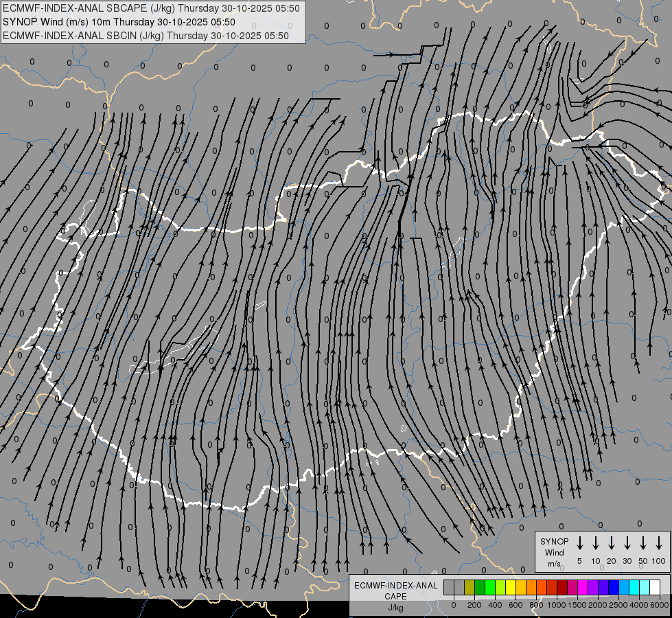The image size is (672, 618).
Task: Pick the bright green CAPE swatch
Action: click(x=490, y=588)
